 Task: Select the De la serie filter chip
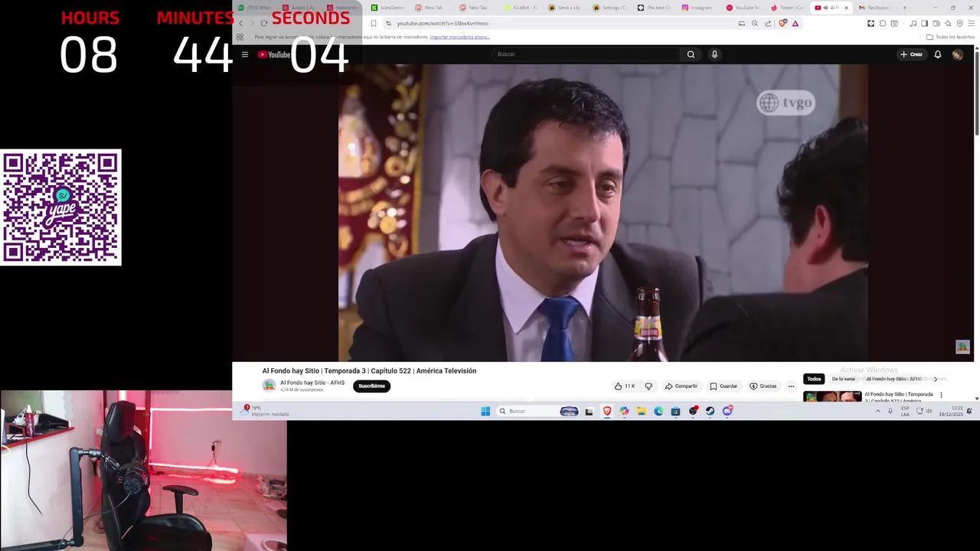click(843, 379)
